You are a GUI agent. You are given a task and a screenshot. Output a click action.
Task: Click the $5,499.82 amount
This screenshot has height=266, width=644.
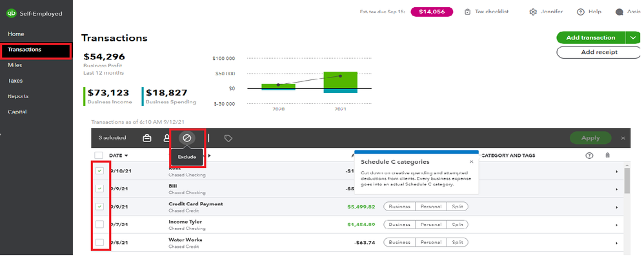tap(361, 207)
